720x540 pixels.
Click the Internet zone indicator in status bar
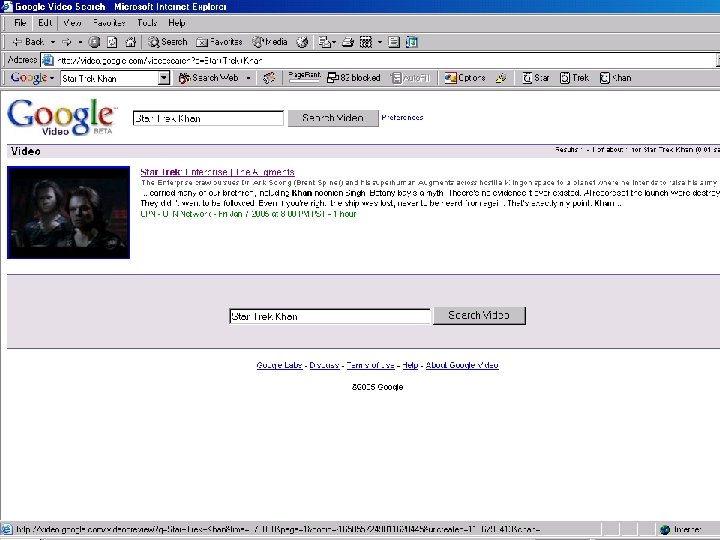click(681, 529)
